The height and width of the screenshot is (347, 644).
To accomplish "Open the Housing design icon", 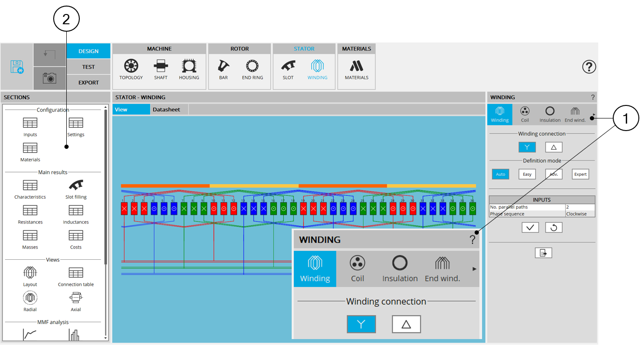I will click(x=189, y=69).
